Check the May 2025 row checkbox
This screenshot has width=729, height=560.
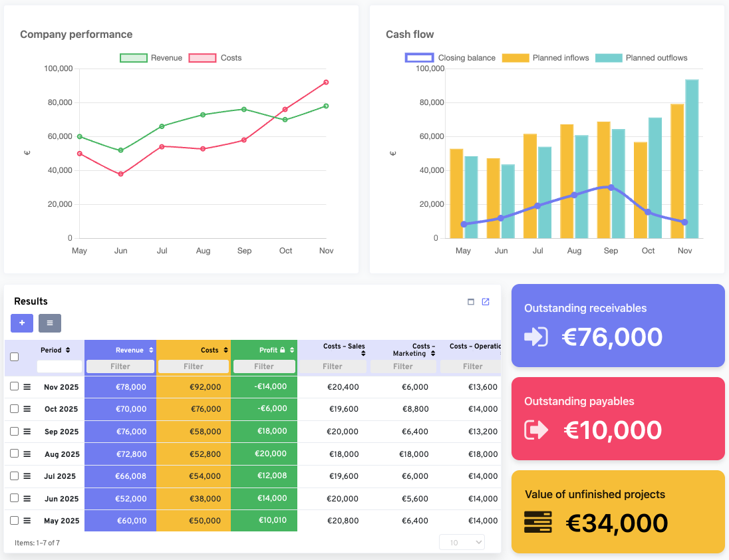click(15, 520)
